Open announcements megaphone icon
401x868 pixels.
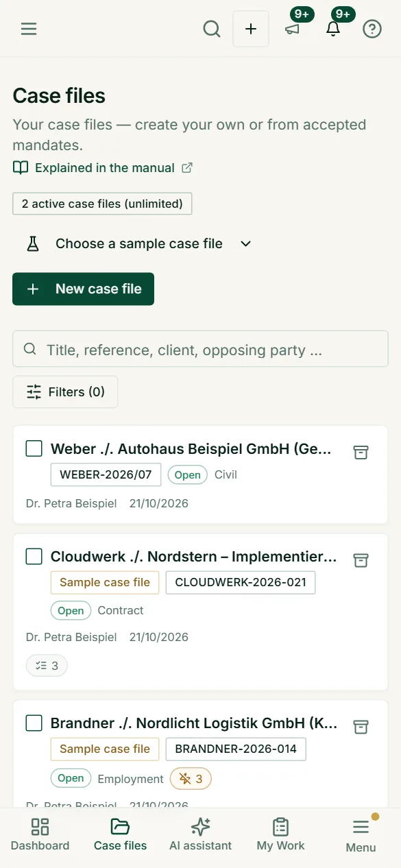pyautogui.click(x=293, y=29)
